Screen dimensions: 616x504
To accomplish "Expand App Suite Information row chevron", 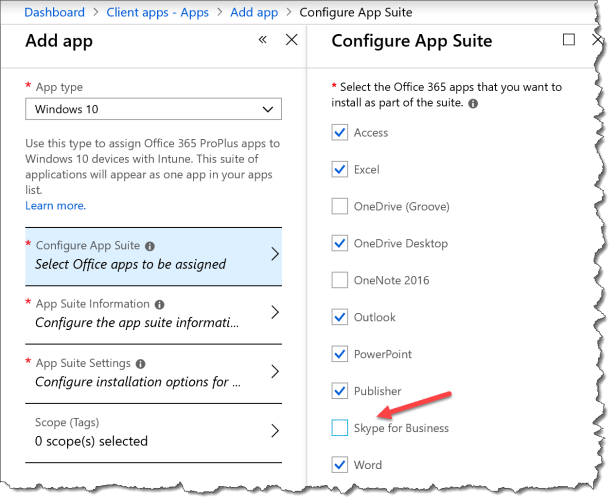I will [275, 312].
